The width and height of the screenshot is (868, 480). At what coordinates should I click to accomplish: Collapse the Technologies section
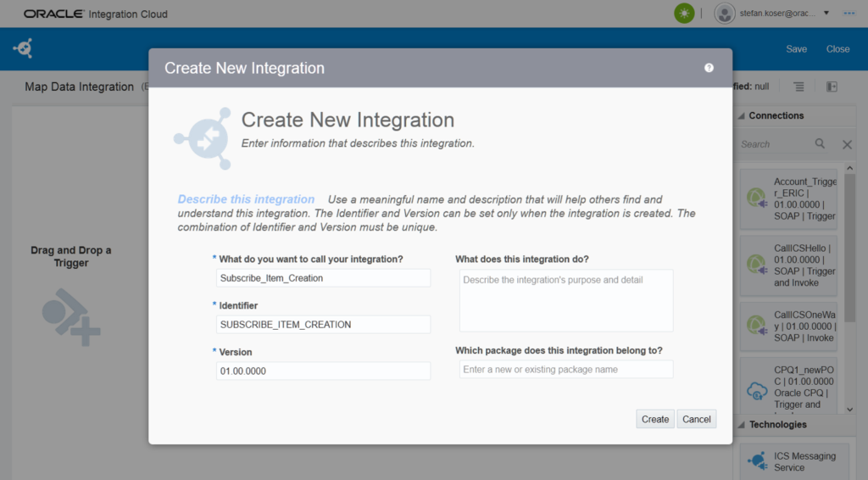click(742, 425)
